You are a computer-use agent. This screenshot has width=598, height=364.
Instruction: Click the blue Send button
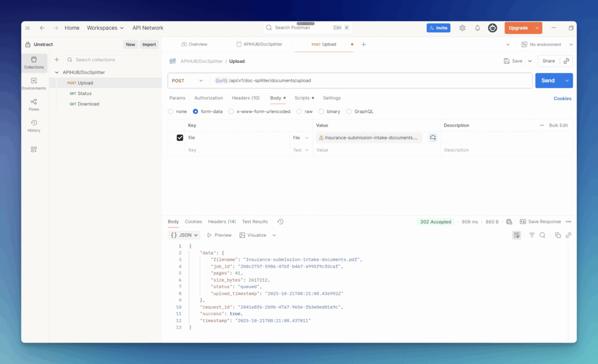pyautogui.click(x=547, y=80)
